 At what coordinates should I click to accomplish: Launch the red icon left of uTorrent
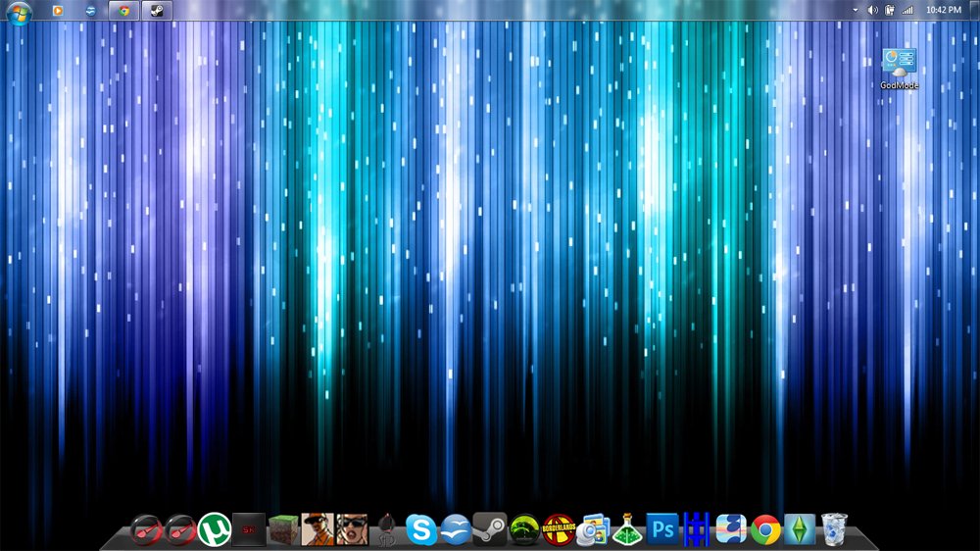(x=180, y=529)
